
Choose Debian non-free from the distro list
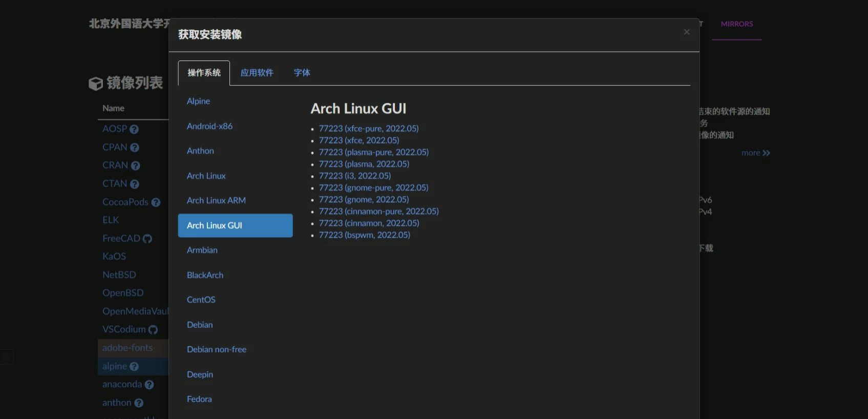click(x=216, y=349)
